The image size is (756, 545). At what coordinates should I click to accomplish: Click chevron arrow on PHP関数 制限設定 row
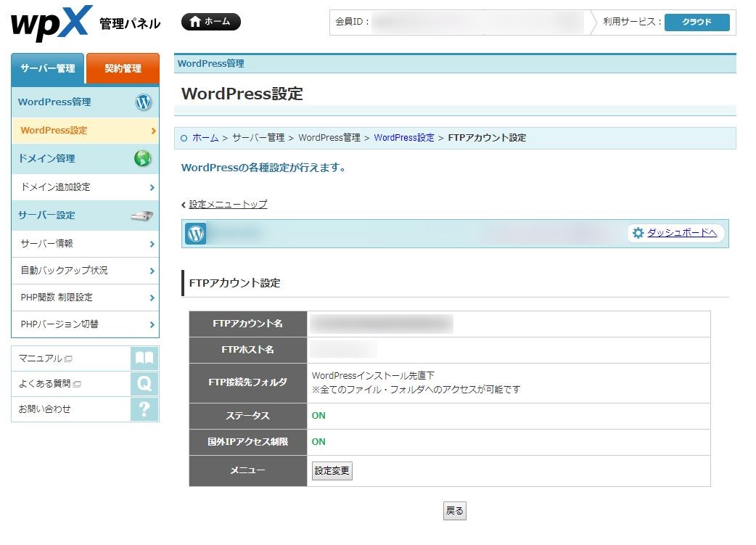point(152,298)
